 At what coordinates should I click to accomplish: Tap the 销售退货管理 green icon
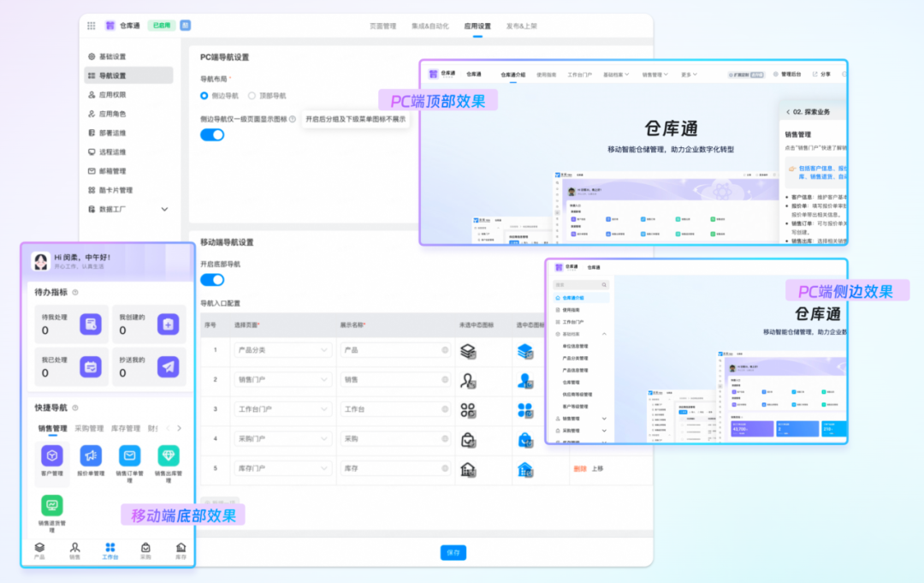(x=52, y=505)
